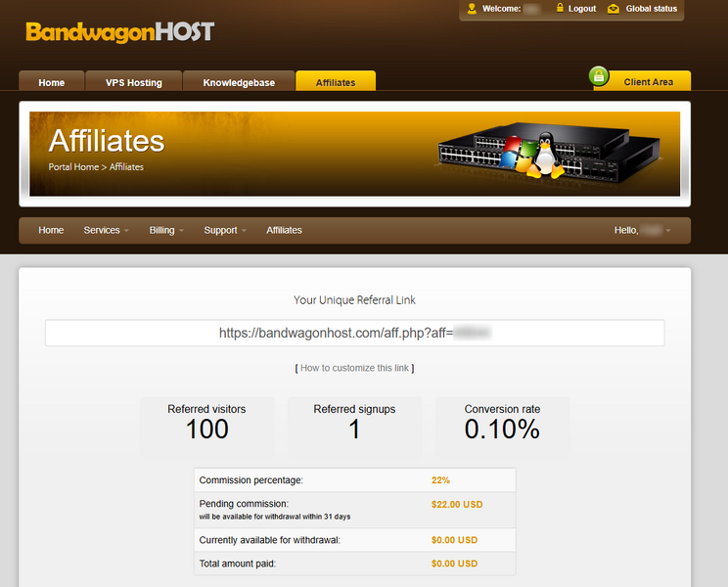Open the Billing dropdown menu
This screenshot has width=728, height=587.
[166, 231]
